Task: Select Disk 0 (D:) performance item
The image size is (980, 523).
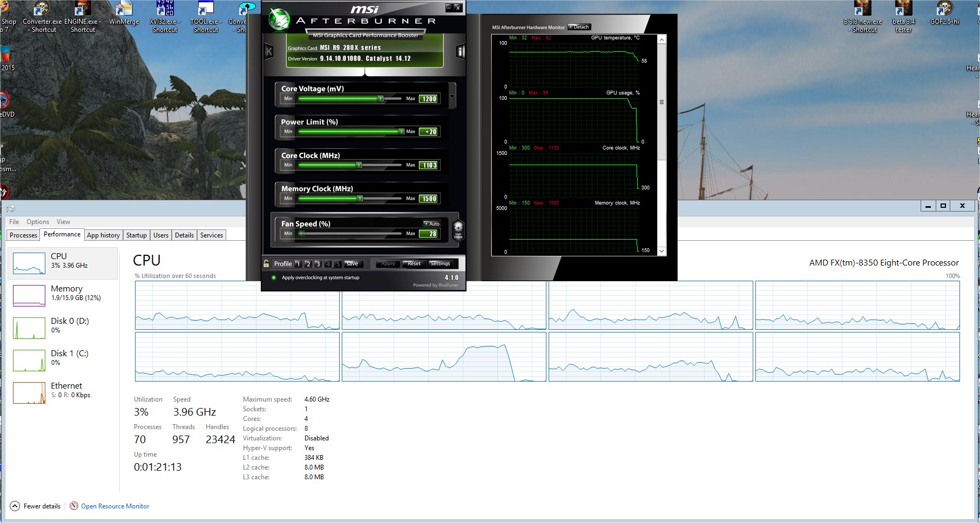Action: [x=63, y=328]
